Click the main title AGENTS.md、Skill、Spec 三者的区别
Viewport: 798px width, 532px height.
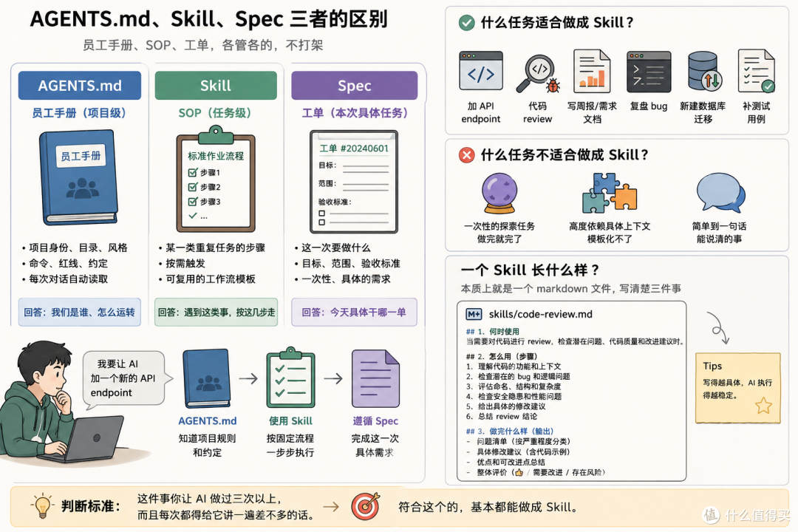coord(208,19)
